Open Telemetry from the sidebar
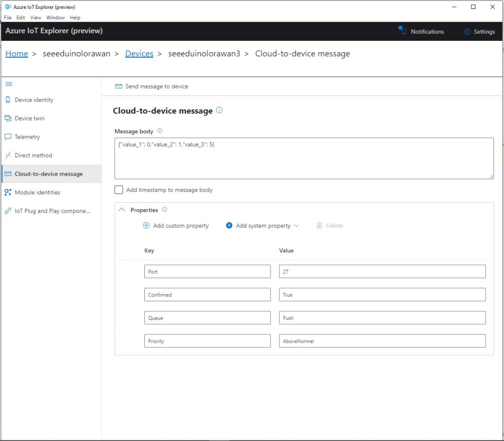This screenshot has height=441, width=504. 27,137
